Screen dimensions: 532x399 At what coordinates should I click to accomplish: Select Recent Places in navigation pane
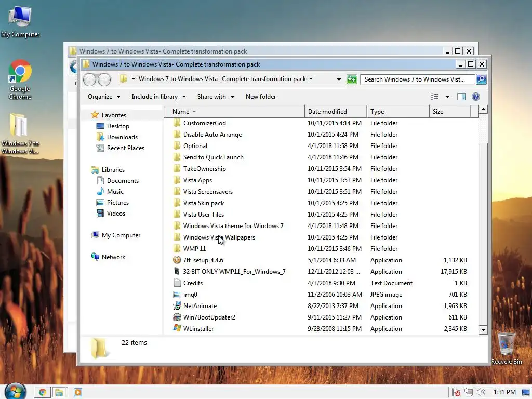[126, 148]
